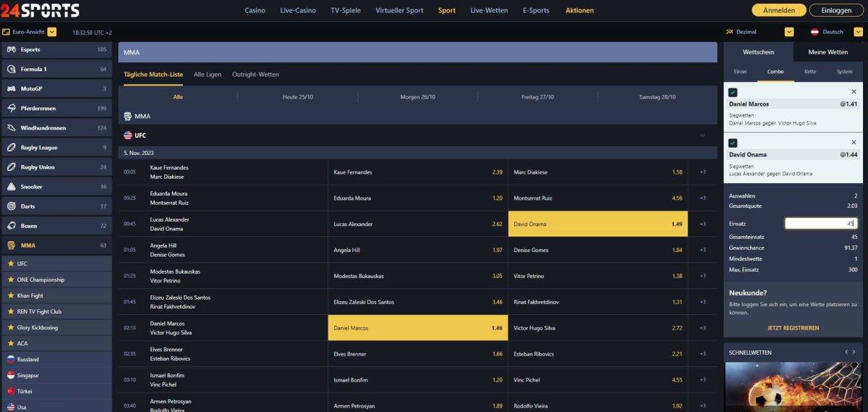Click the star next to ACA
The width and height of the screenshot is (868, 412).
tap(10, 343)
